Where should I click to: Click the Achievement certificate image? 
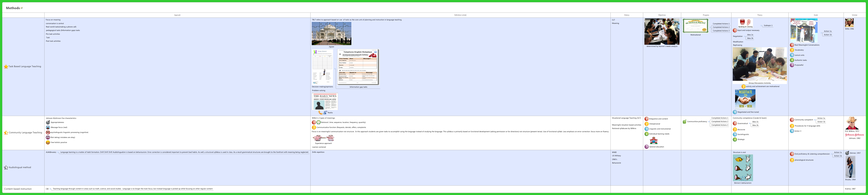[x=696, y=26]
